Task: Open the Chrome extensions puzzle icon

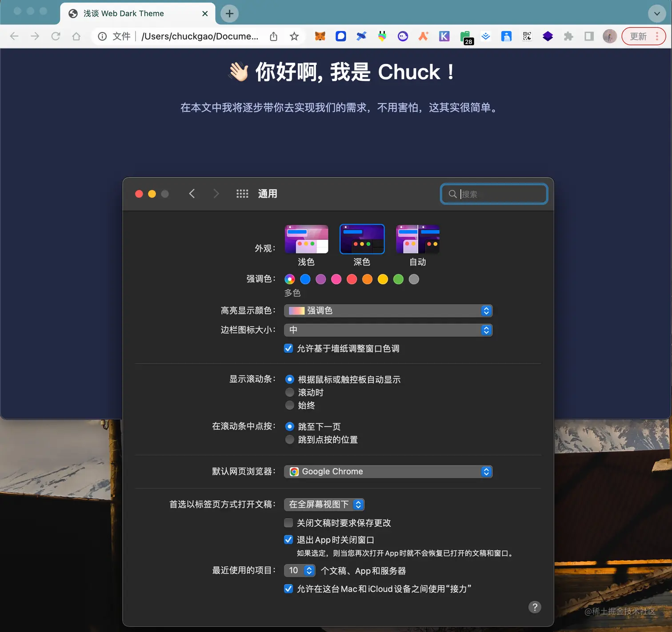Action: (568, 36)
